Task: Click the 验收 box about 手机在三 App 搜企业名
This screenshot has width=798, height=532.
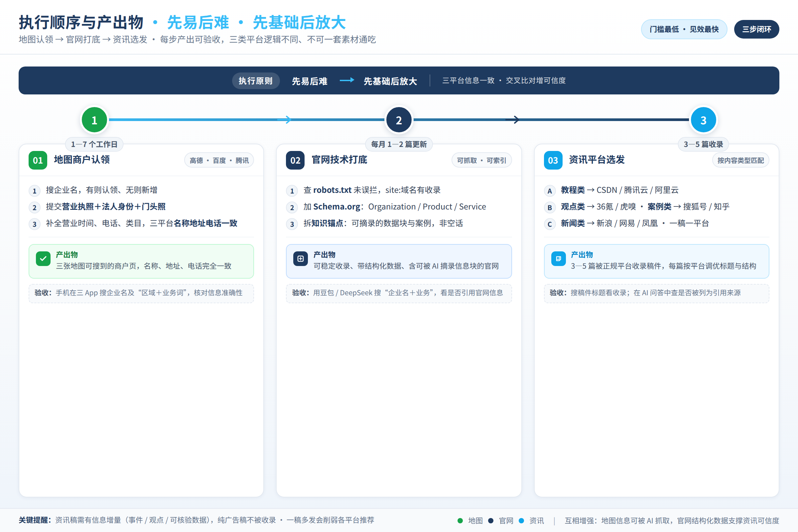Action: (142, 293)
